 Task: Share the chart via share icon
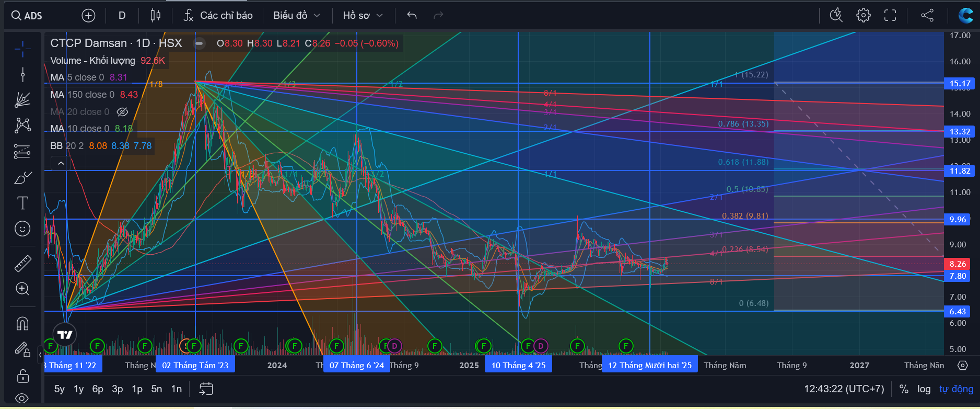point(927,16)
